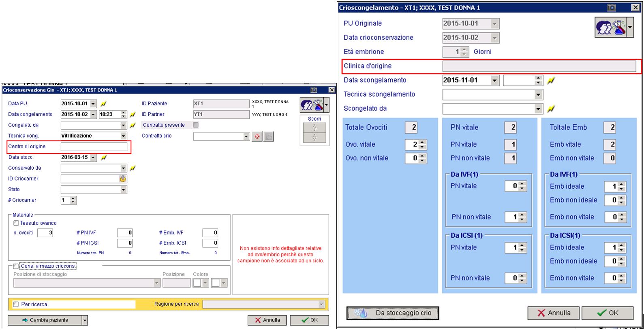Screen dimensions: 644x330
Task: Click the lightning icon beside Data stocc.
Action: click(103, 158)
